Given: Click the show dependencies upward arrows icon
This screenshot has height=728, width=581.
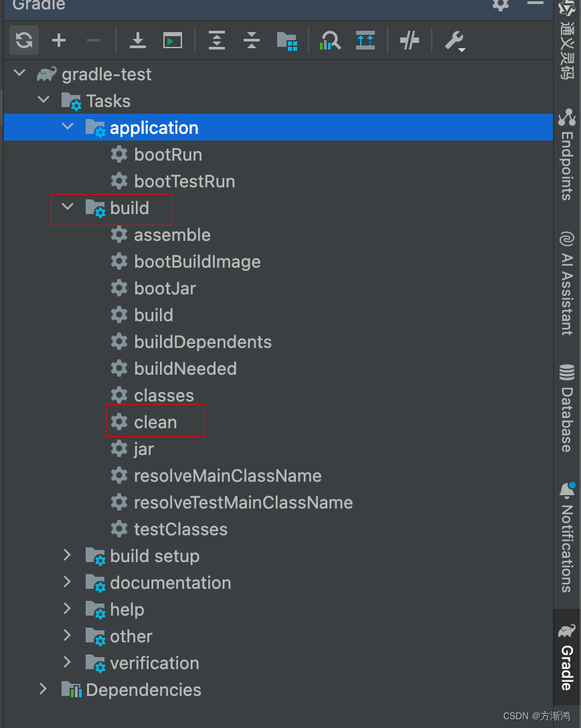Looking at the screenshot, I should [365, 40].
